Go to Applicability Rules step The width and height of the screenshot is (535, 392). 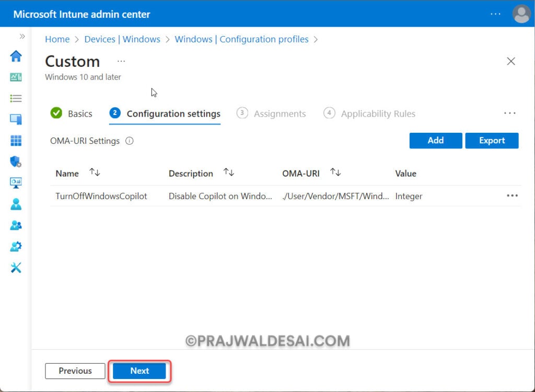[x=369, y=113]
